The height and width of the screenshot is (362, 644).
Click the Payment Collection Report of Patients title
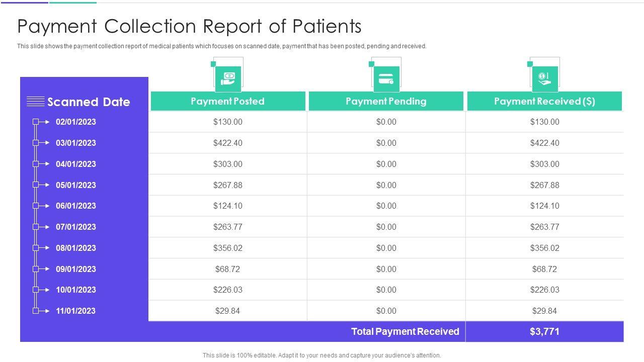[189, 26]
